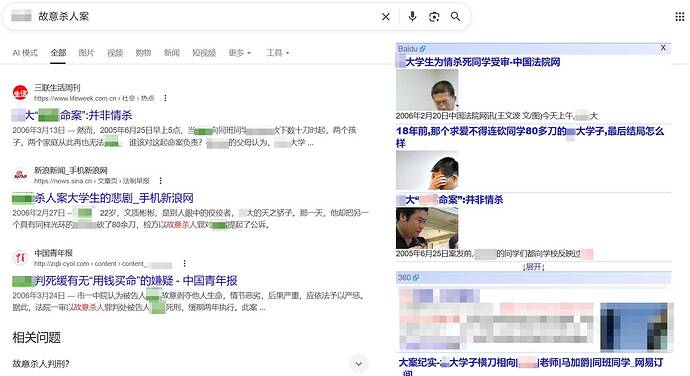Switch to AI 模式 tab
Image resolution: width=690 pixels, height=376 pixels.
[25, 53]
